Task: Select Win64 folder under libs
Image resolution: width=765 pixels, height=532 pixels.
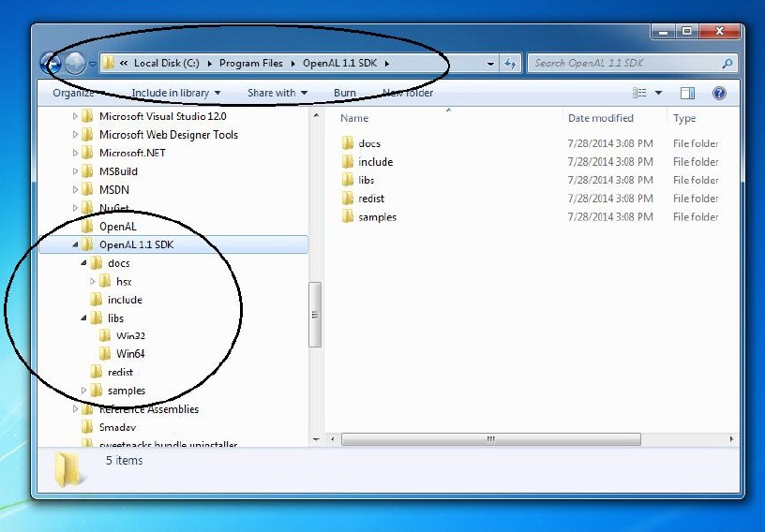Action: 130,353
